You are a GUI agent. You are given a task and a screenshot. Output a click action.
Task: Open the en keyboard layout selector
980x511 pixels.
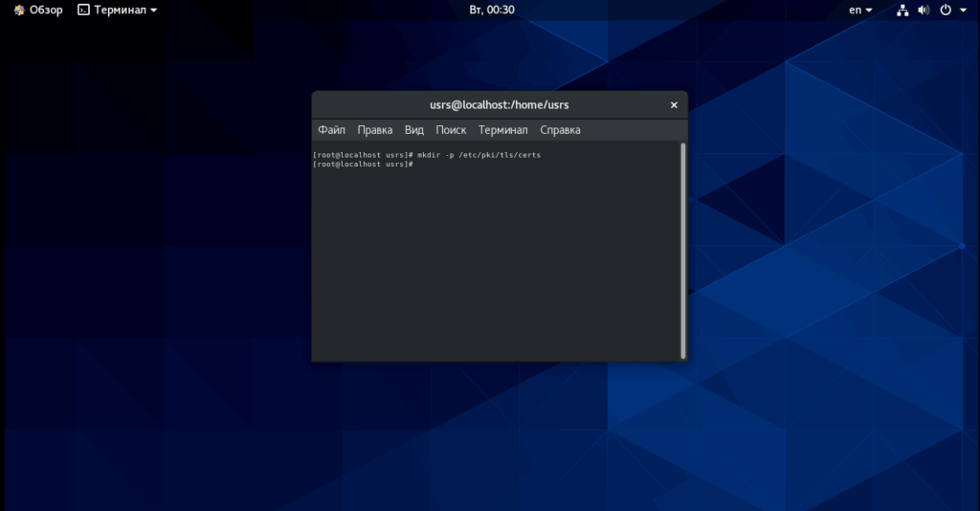[860, 10]
